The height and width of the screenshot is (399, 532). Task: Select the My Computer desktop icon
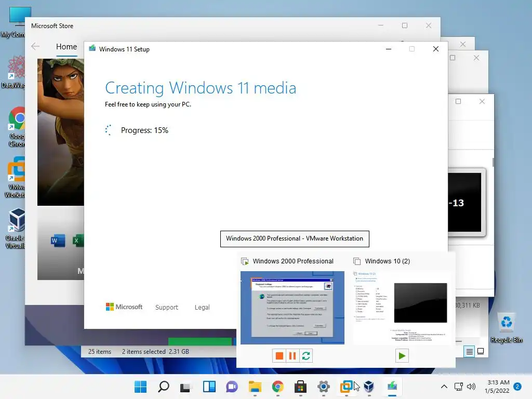(13, 22)
